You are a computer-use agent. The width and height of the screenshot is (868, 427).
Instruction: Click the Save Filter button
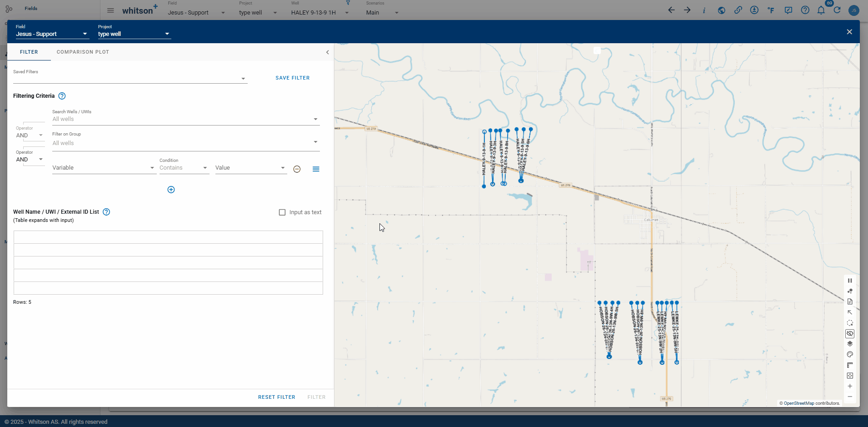(292, 78)
